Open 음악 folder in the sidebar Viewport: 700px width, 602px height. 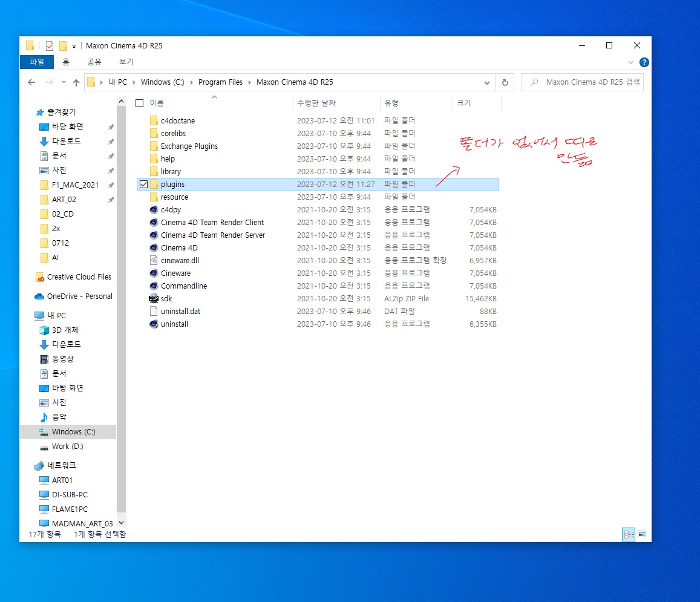click(59, 417)
